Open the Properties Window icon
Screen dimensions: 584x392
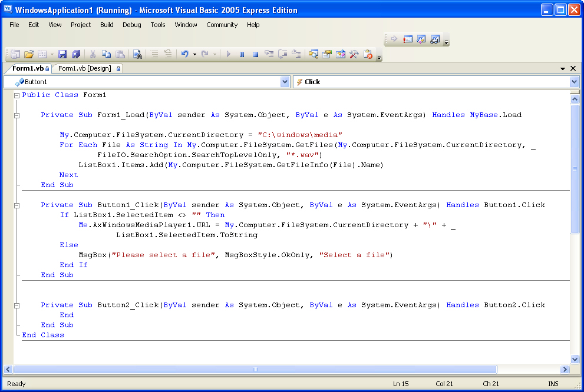pos(326,54)
